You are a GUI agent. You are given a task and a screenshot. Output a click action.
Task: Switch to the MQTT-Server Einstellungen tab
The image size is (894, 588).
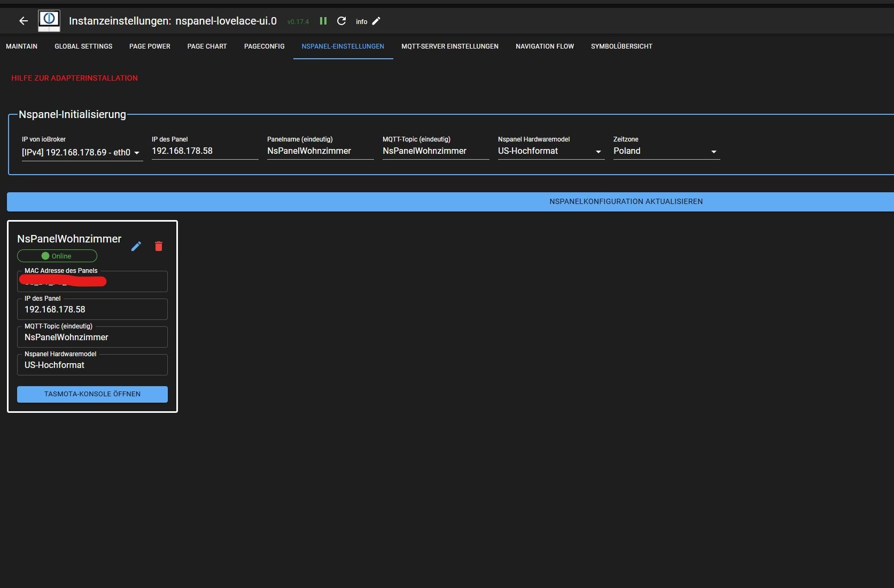click(449, 46)
